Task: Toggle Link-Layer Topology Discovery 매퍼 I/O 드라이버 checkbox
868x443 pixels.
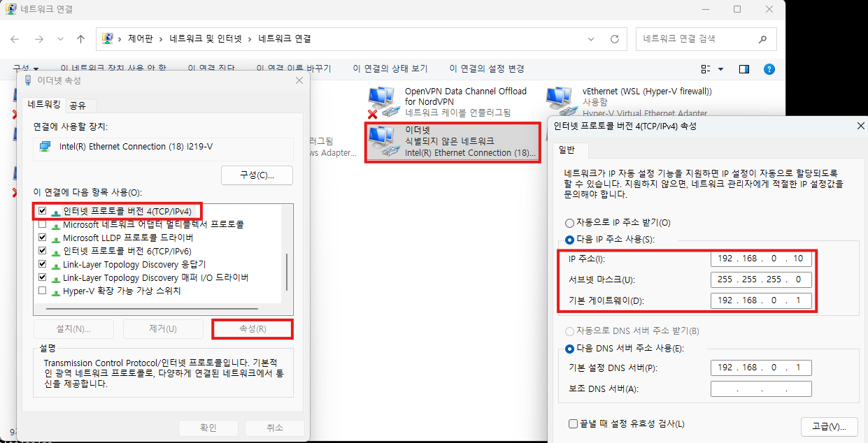Action: [42, 277]
